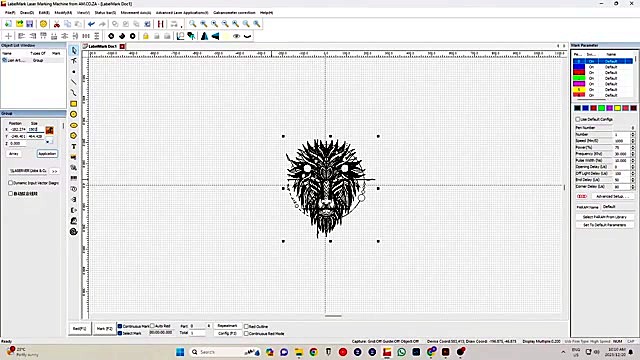Pick the green color swatch in pen palette
Screen dimensions: 640x360
[x=601, y=108]
